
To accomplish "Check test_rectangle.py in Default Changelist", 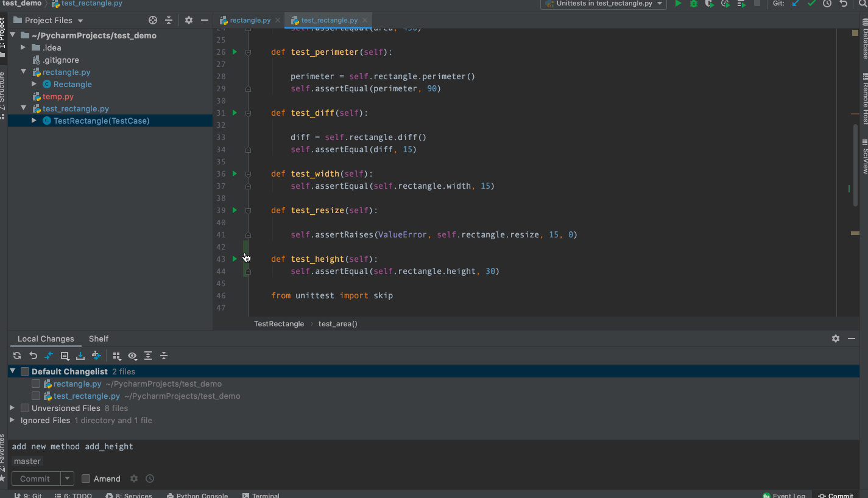I will (x=36, y=396).
